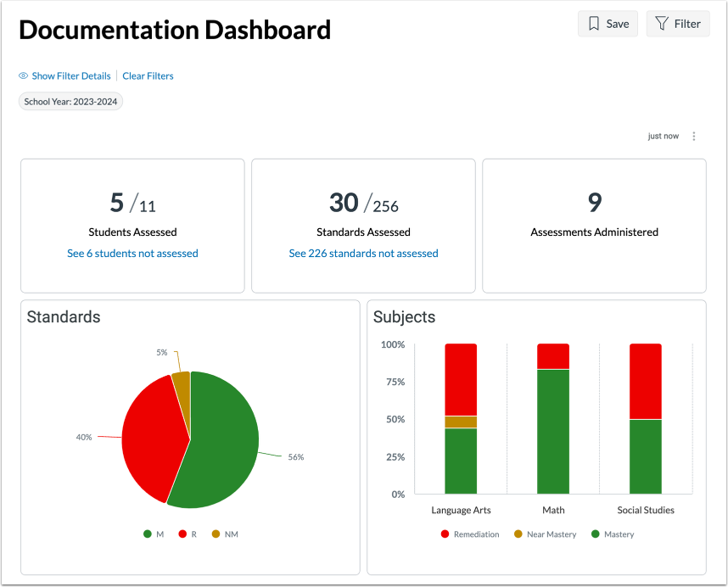Select the School Year: 2023-2024 filter chip
This screenshot has width=728, height=587.
tap(70, 102)
